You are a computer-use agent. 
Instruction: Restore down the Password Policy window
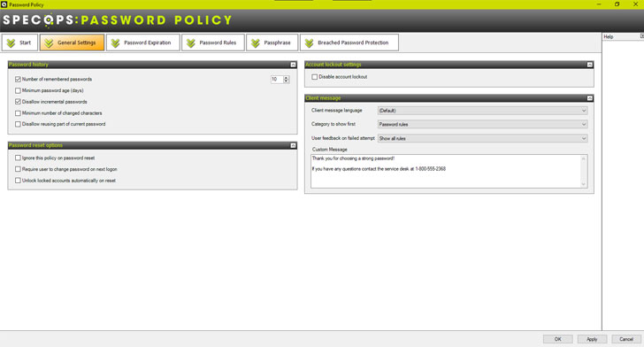[x=617, y=4]
